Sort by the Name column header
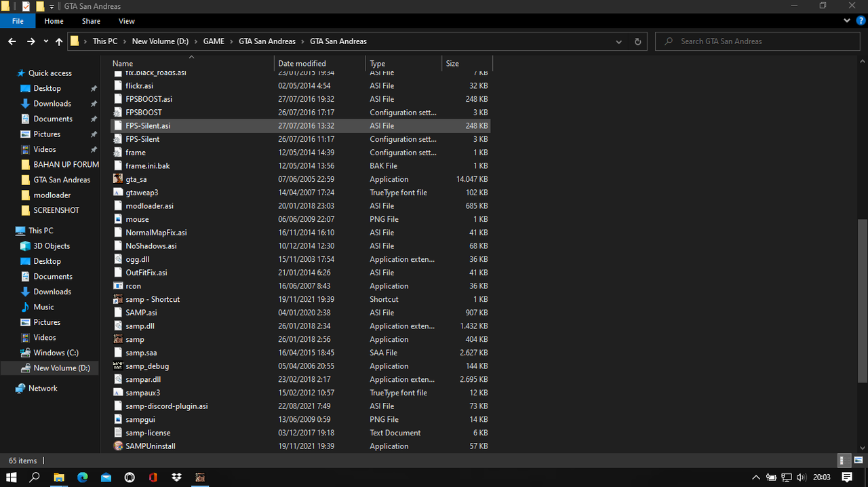 [x=191, y=64]
